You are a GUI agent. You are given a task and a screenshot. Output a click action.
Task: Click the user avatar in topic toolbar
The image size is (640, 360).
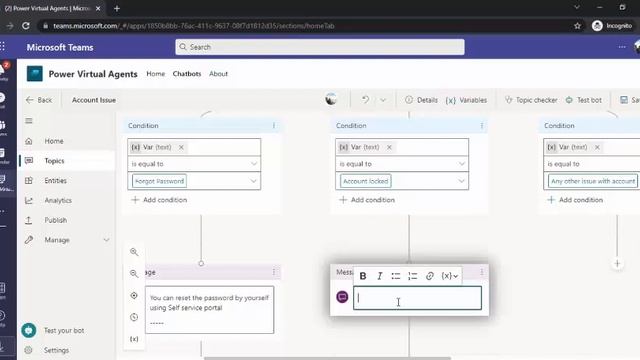[331, 99]
